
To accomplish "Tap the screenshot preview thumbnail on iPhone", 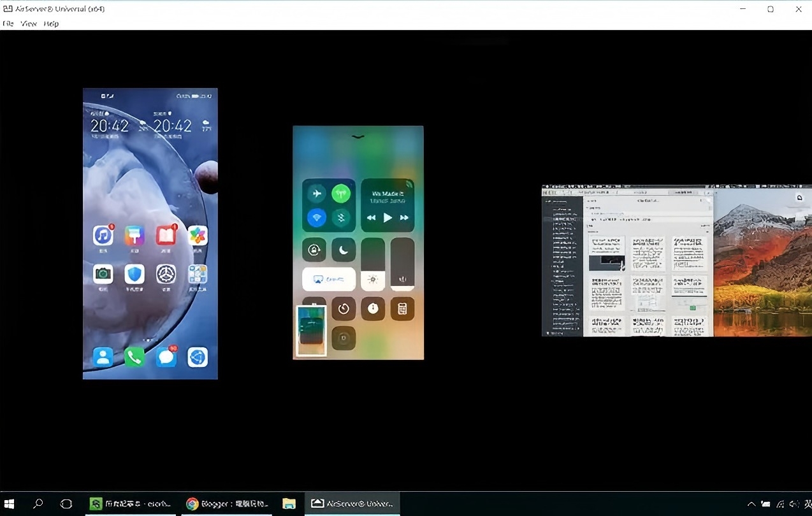I will (312, 331).
